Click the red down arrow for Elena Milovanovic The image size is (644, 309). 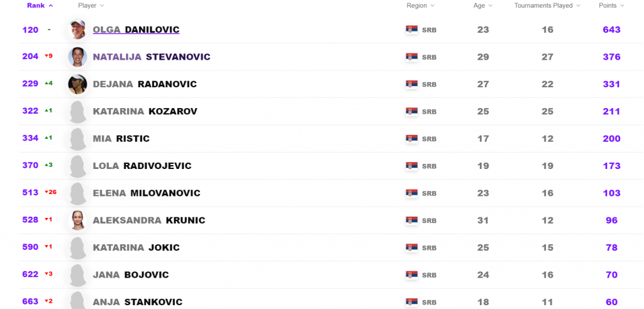click(x=46, y=193)
